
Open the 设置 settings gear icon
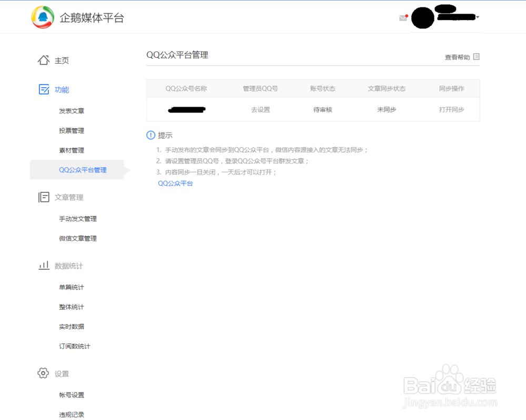(x=43, y=373)
